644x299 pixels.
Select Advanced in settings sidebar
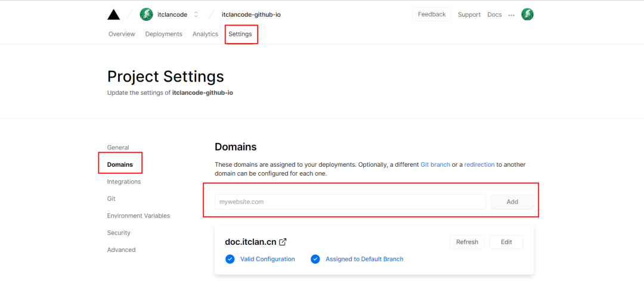(121, 250)
